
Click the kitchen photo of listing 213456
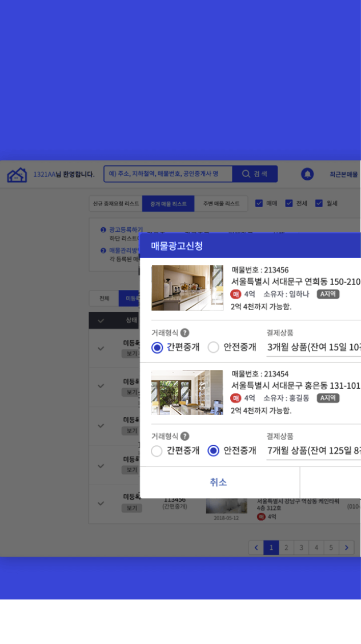coord(187,288)
